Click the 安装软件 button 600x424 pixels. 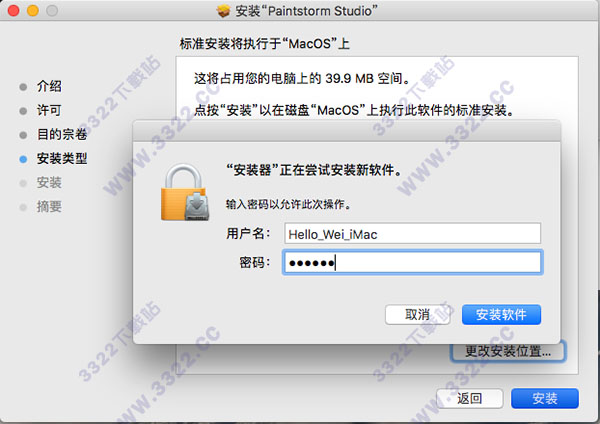[501, 315]
